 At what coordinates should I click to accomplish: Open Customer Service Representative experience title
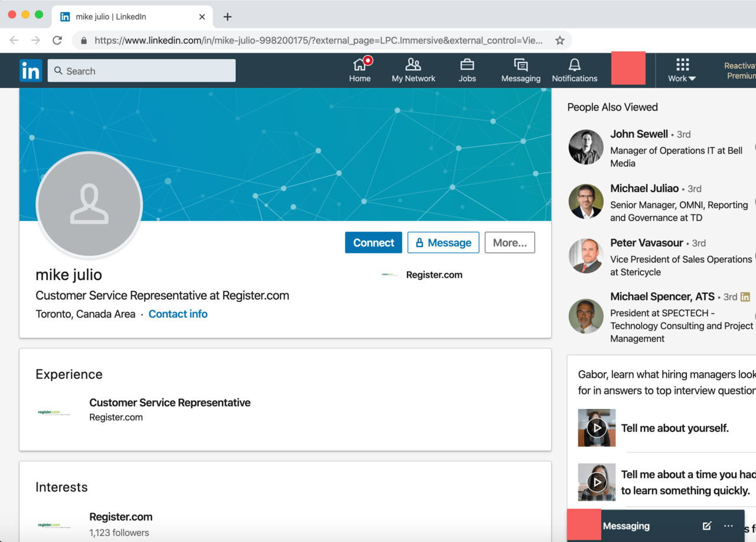coord(170,403)
